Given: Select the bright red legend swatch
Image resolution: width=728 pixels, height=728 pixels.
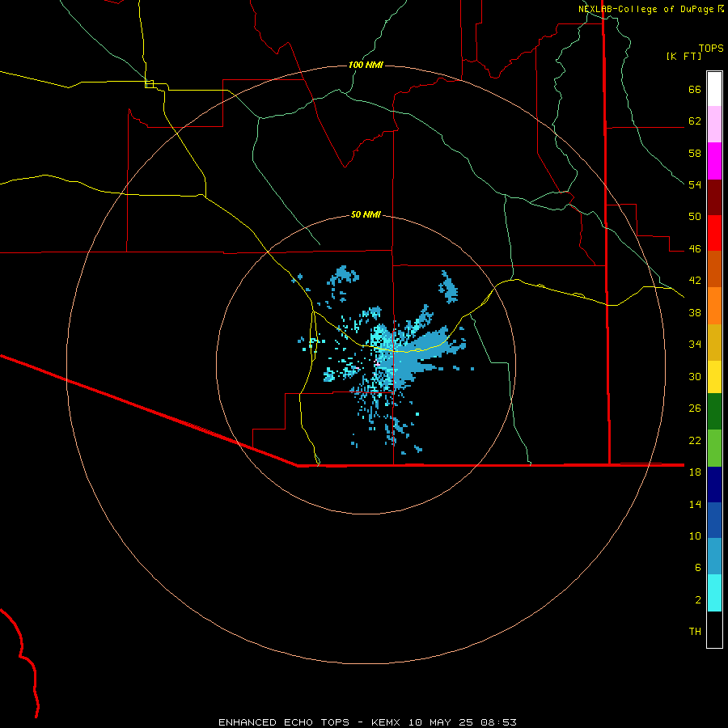Looking at the screenshot, I should click(x=714, y=233).
